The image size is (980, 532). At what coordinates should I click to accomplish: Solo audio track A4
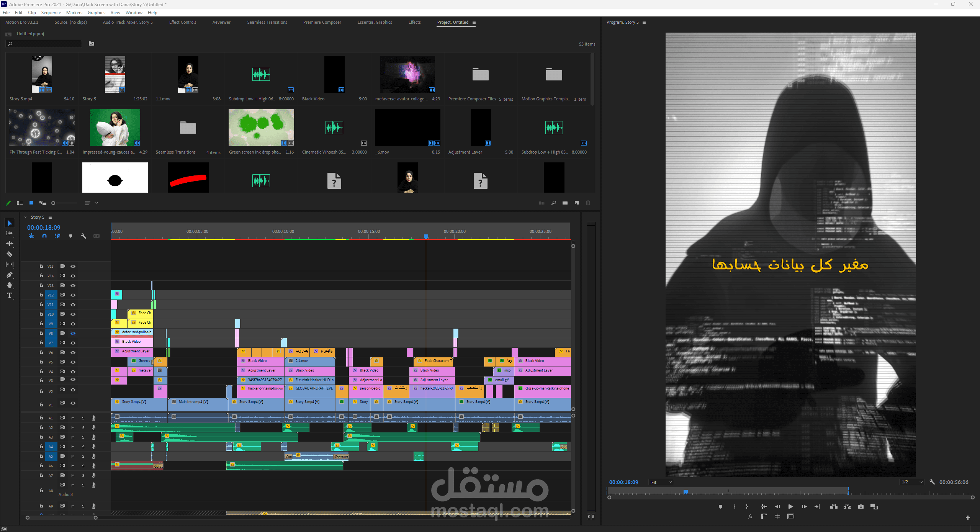[83, 447]
